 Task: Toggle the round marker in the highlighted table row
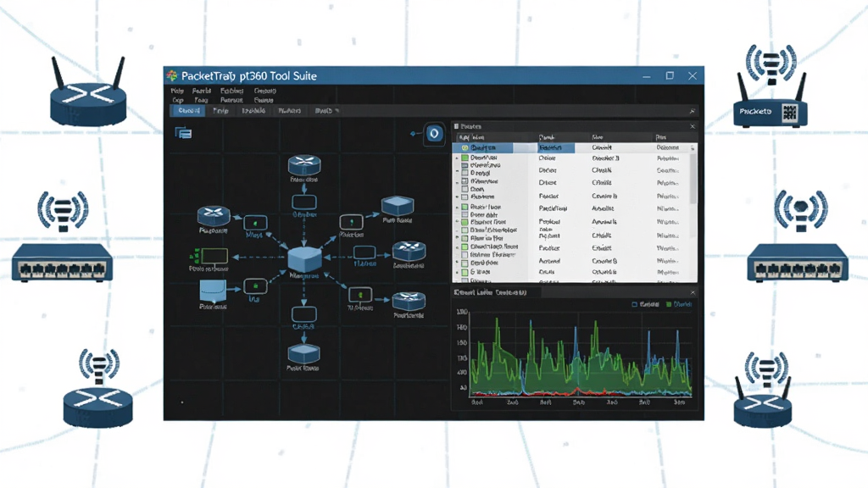[465, 147]
